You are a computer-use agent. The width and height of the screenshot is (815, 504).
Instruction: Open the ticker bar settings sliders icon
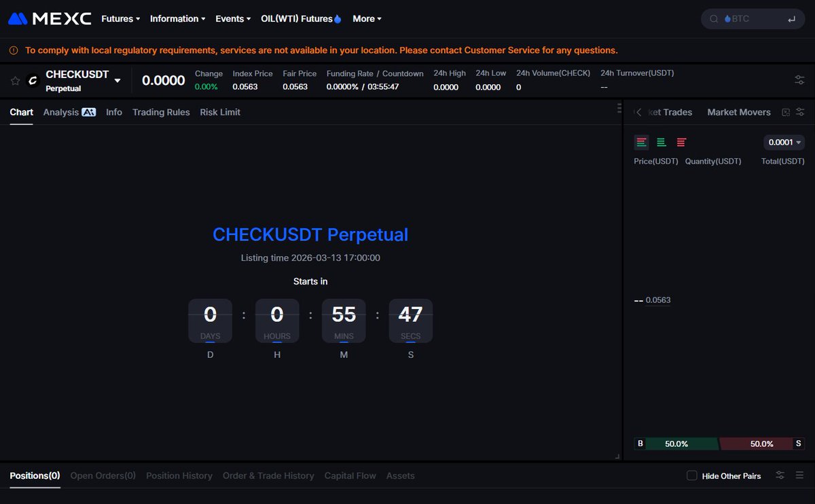click(x=799, y=80)
